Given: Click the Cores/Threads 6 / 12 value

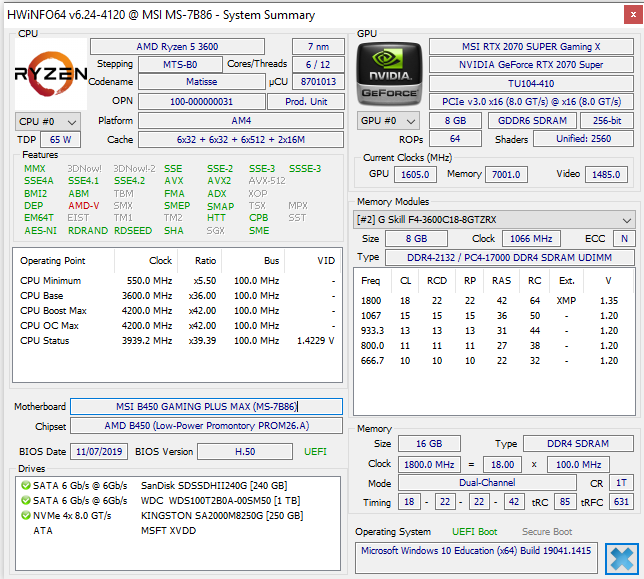Looking at the screenshot, I should click(318, 64).
